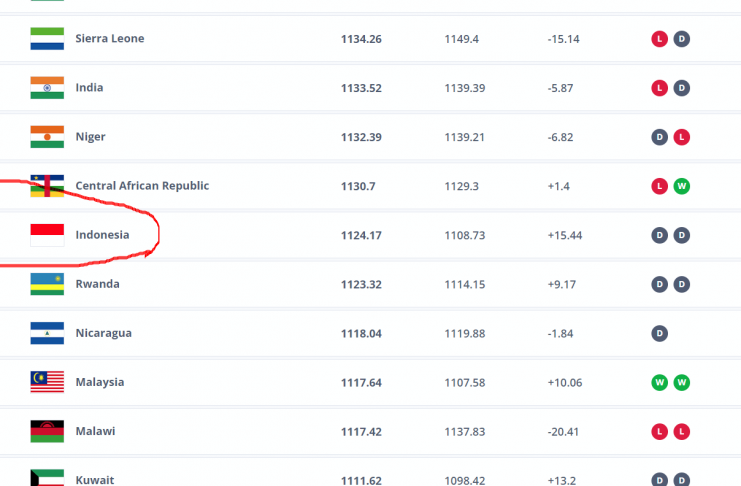Click the Indonesia flag icon
The height and width of the screenshot is (486, 741).
click(47, 235)
